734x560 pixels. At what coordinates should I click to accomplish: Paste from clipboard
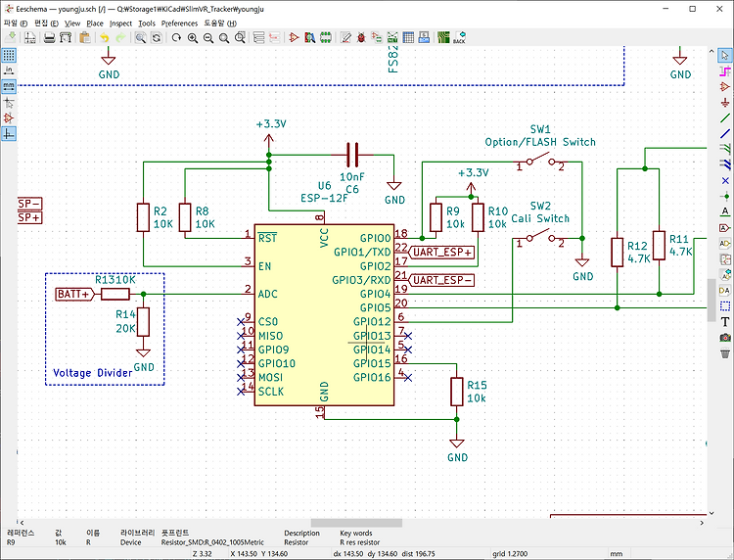point(85,37)
